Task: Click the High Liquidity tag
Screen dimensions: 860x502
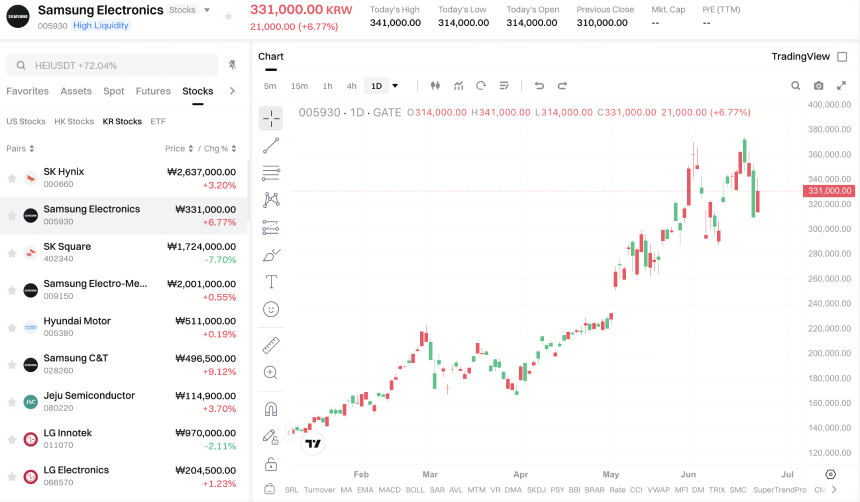Action: tap(101, 25)
